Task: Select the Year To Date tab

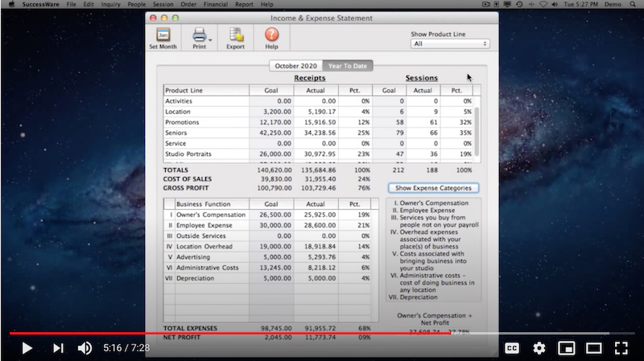Action: (x=348, y=66)
